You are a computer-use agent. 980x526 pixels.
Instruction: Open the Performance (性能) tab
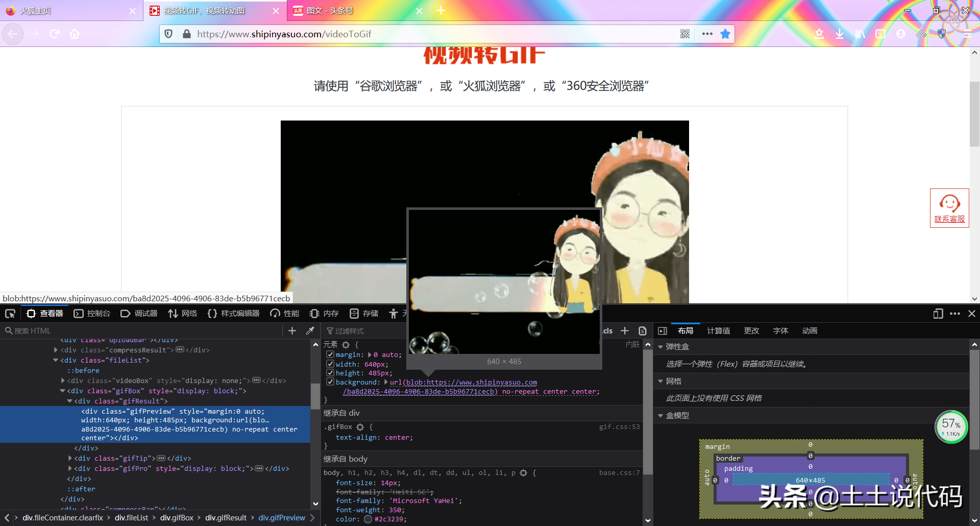tap(285, 314)
